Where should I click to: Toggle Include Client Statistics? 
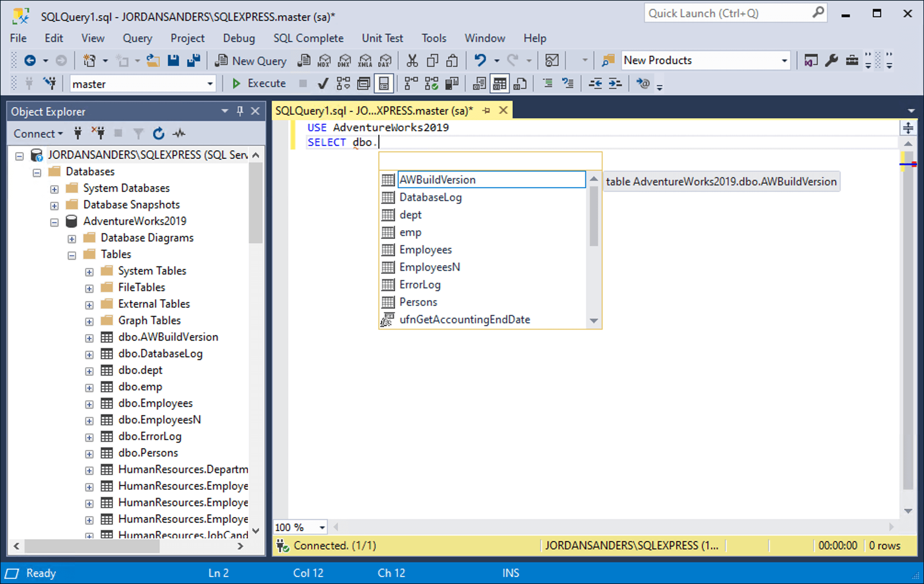coord(452,84)
